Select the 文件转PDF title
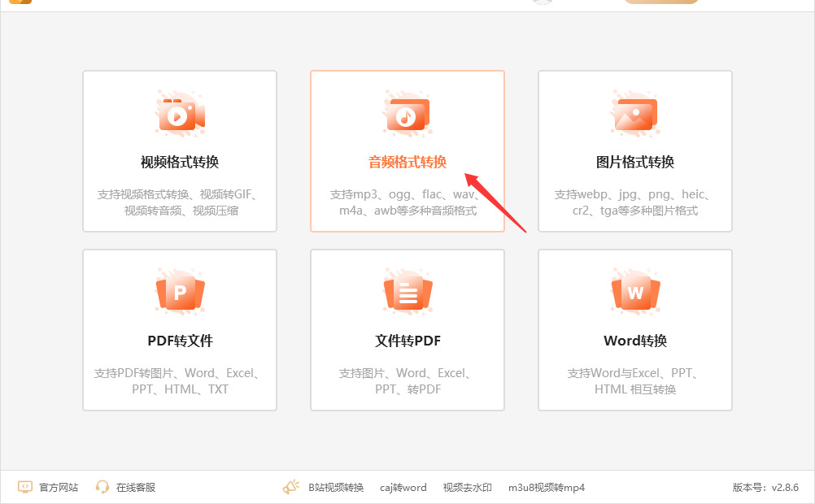Screen dimensions: 815x504 [407, 341]
